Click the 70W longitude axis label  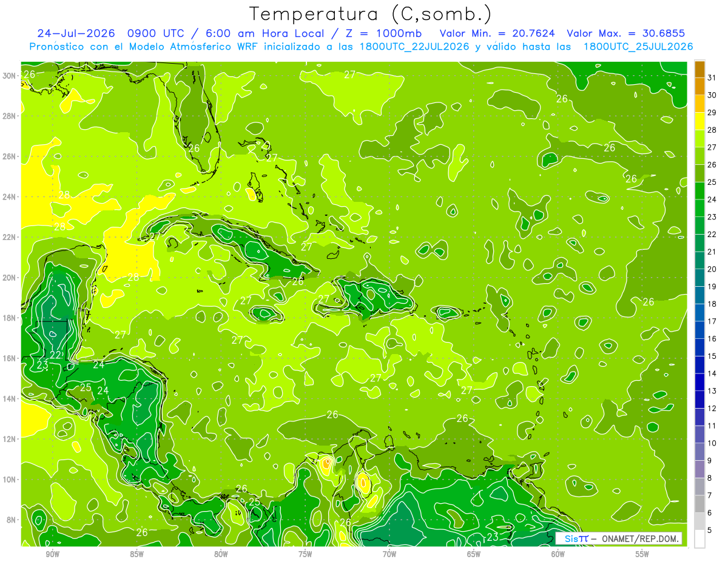(x=389, y=554)
